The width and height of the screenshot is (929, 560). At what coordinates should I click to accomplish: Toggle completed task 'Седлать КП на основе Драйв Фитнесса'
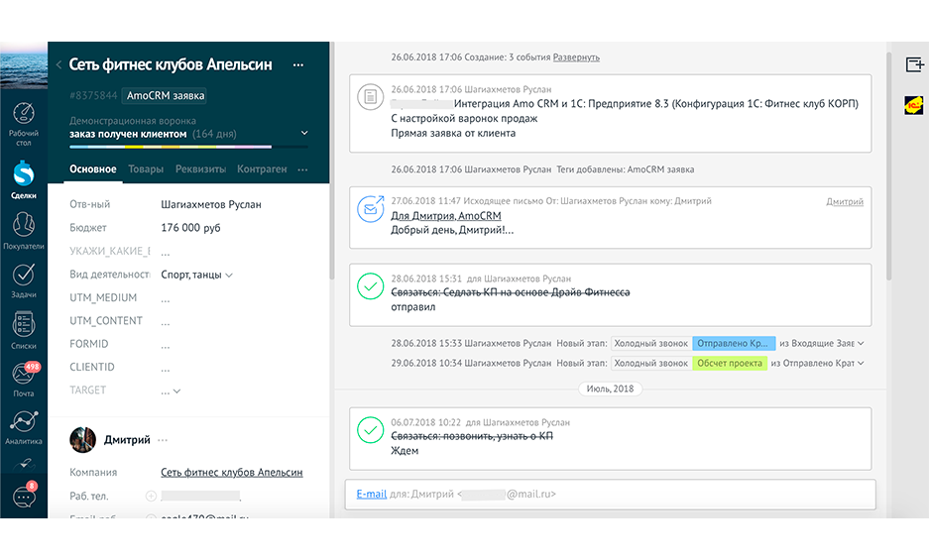pyautogui.click(x=370, y=286)
